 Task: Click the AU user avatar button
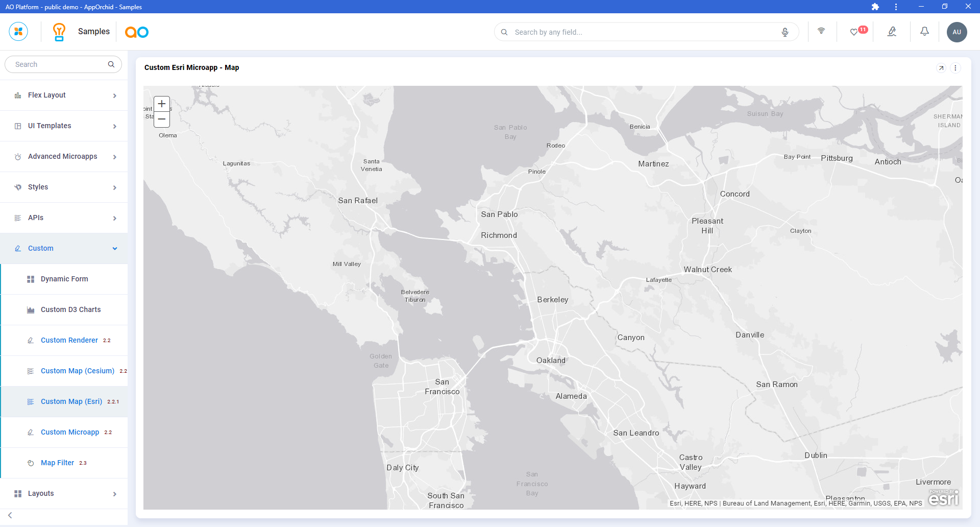957,32
